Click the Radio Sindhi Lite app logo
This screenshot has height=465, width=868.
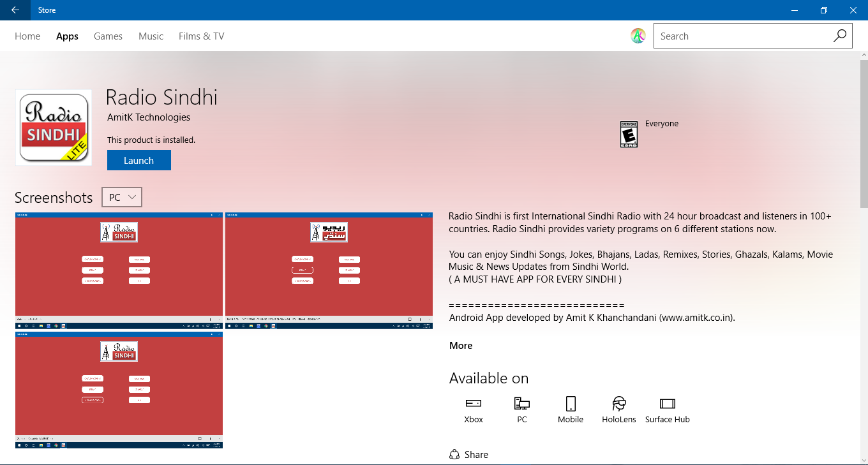click(x=54, y=128)
